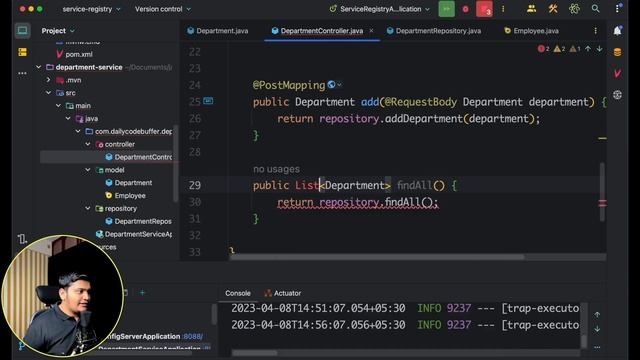
Task: Expand the .mvn folder
Action: click(x=49, y=80)
